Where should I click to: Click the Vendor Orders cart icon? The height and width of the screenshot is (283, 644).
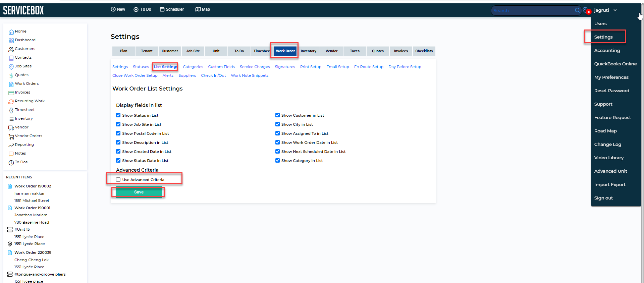11,136
